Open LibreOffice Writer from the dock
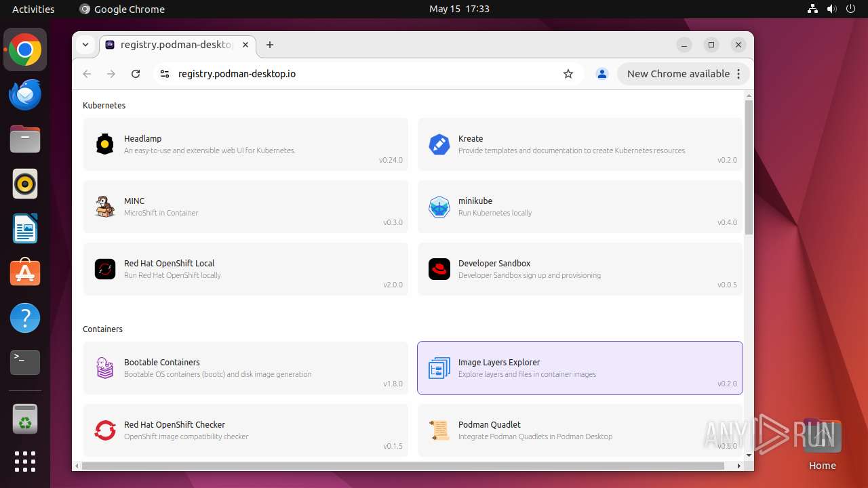Viewport: 868px width, 488px height. coord(25,229)
